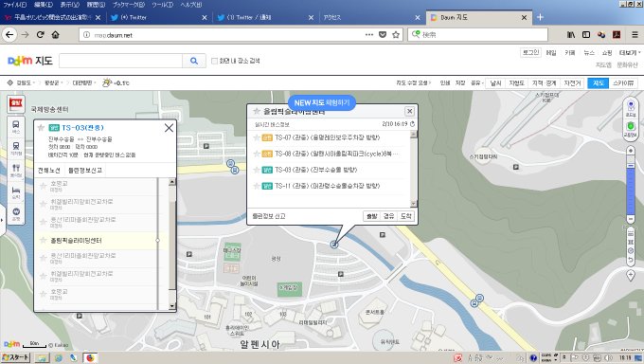Reload the page with the refresh button
Viewport: 644px width, 364px height.
point(40,35)
